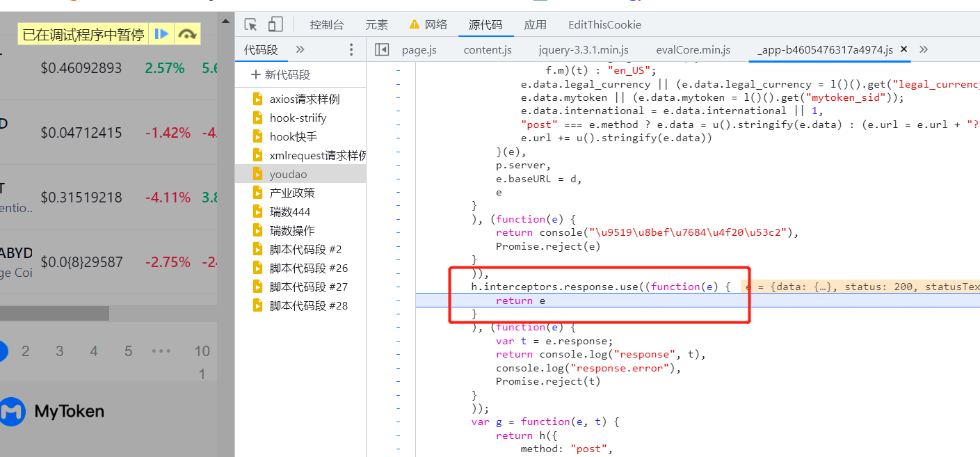Switch to the page.js file tab
980x457 pixels.
(x=419, y=49)
